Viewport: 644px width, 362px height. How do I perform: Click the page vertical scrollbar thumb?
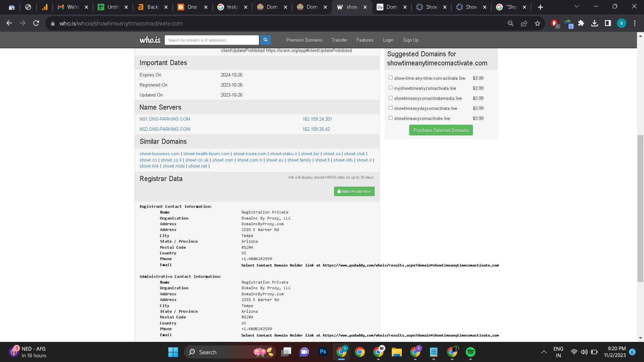point(640,208)
